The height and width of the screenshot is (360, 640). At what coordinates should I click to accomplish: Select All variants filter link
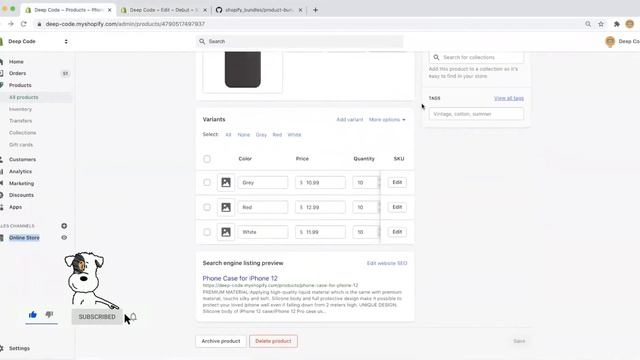228,135
